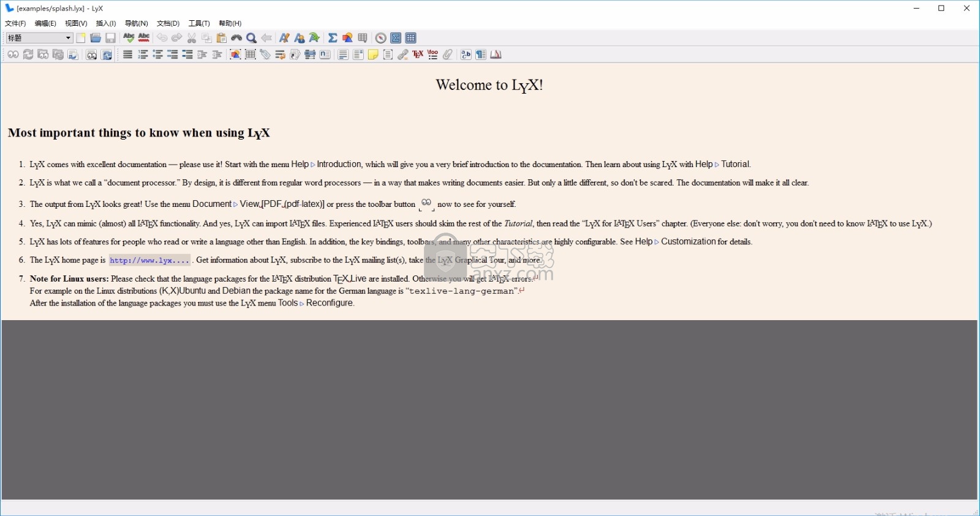Image resolution: width=980 pixels, height=516 pixels.
Task: Insert math with the Sigma icon
Action: (333, 38)
